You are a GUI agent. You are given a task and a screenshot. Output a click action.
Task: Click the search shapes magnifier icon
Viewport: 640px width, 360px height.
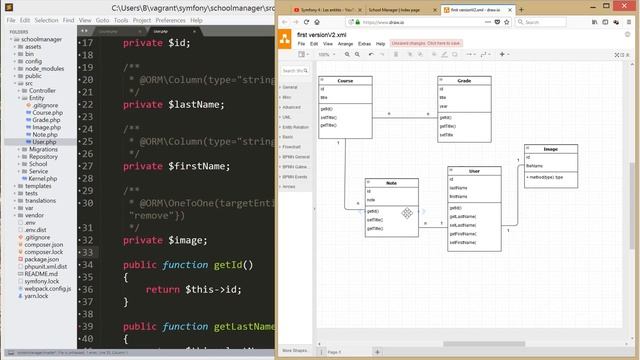coord(306,71)
